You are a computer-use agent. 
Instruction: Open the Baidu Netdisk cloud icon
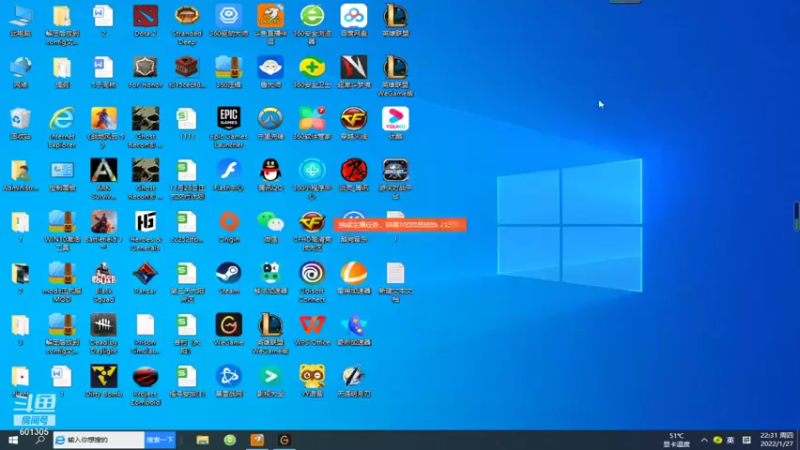[x=354, y=16]
